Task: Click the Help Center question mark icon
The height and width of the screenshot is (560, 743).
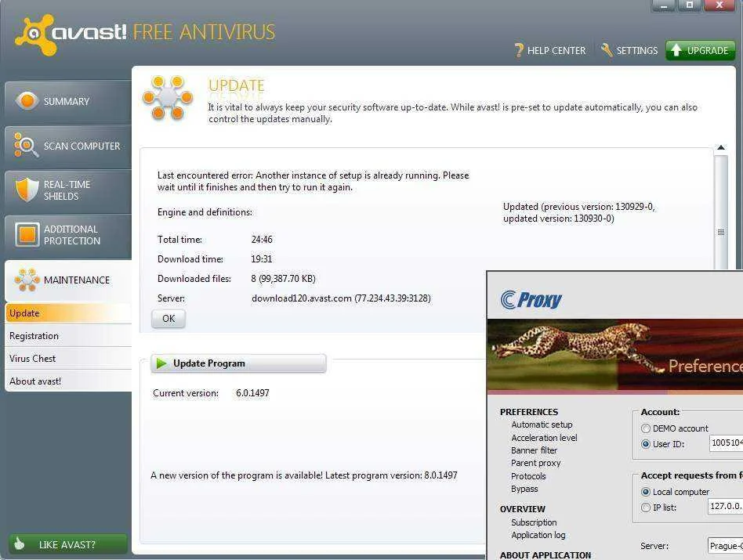Action: click(519, 50)
